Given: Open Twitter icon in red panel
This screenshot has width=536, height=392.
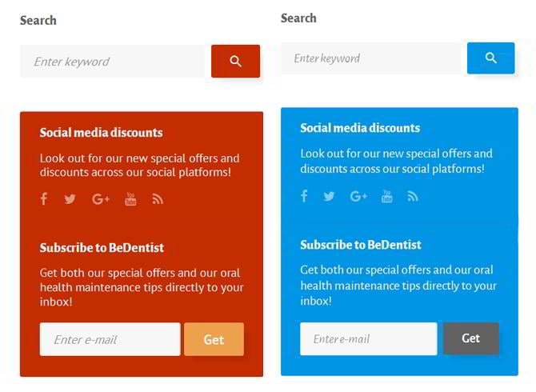Looking at the screenshot, I should (70, 199).
